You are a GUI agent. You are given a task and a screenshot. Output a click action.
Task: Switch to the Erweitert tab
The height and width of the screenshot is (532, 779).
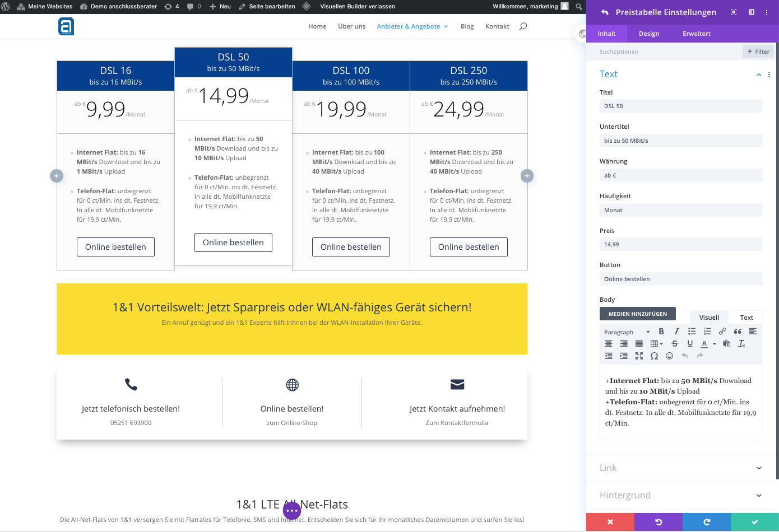pyautogui.click(x=697, y=34)
